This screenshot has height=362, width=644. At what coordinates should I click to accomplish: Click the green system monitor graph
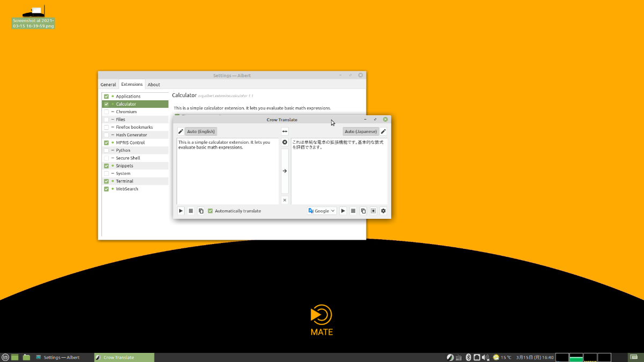576,357
